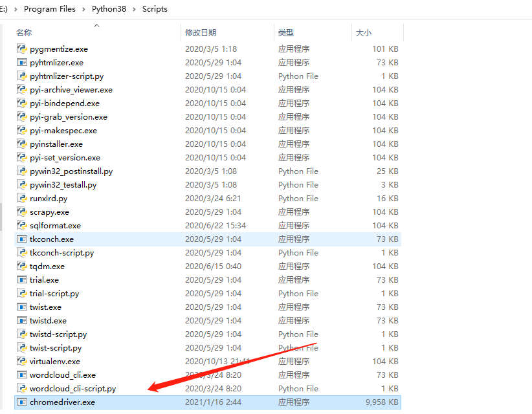This screenshot has width=532, height=414.
Task: Click the twistd.exe application icon
Action: point(22,320)
